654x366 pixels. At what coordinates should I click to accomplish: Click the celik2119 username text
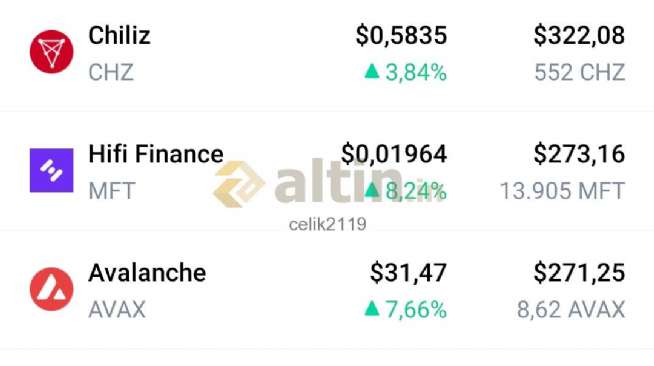point(327,224)
